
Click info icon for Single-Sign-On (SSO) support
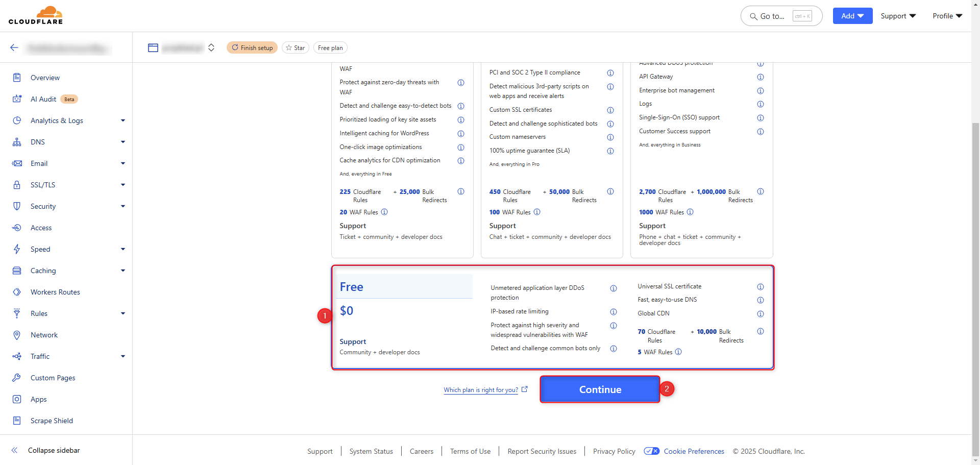pyautogui.click(x=761, y=118)
